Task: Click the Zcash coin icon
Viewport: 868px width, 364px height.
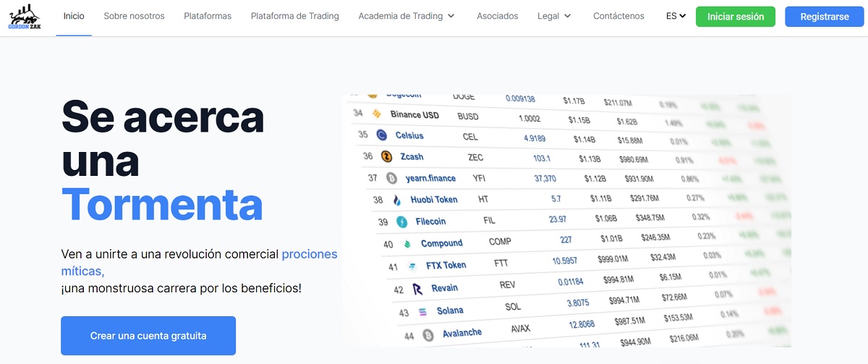Action: 386,156
